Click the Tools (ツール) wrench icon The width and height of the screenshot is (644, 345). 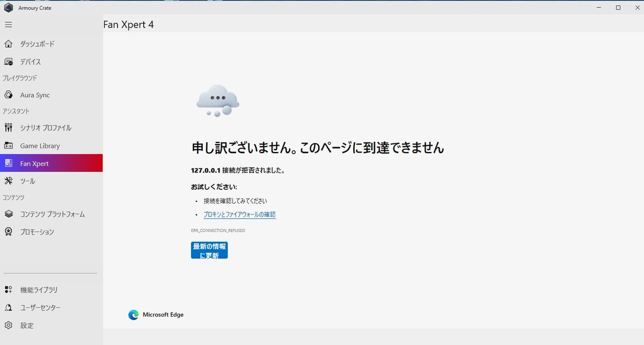(9, 181)
